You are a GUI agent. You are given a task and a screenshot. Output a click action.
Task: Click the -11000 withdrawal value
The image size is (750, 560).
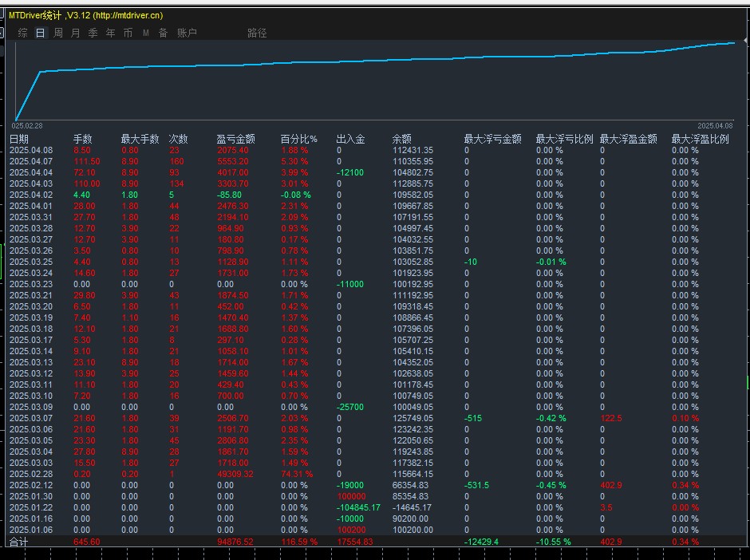click(x=350, y=284)
